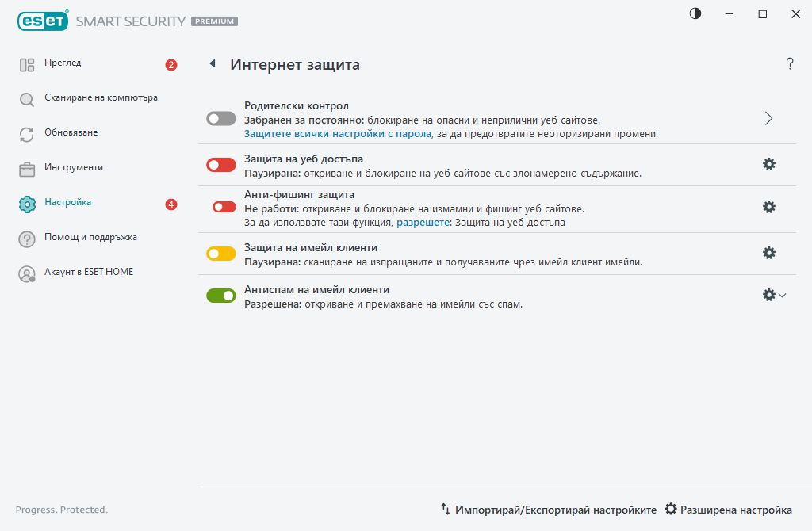The height and width of the screenshot is (531, 812).
Task: Select Инструменти in the sidebar
Action: click(x=74, y=168)
